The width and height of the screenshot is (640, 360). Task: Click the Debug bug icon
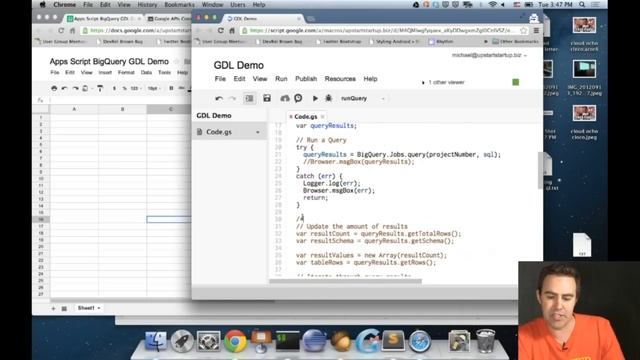tap(329, 98)
